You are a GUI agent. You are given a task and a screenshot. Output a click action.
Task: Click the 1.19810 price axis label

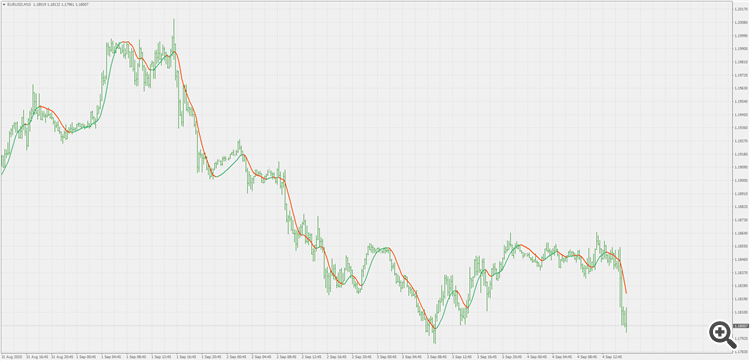(741, 62)
